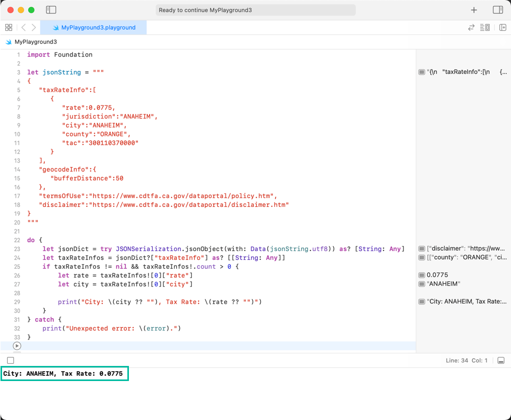Add an editor on the right
Screen dimensions: 511x420
click(x=503, y=28)
